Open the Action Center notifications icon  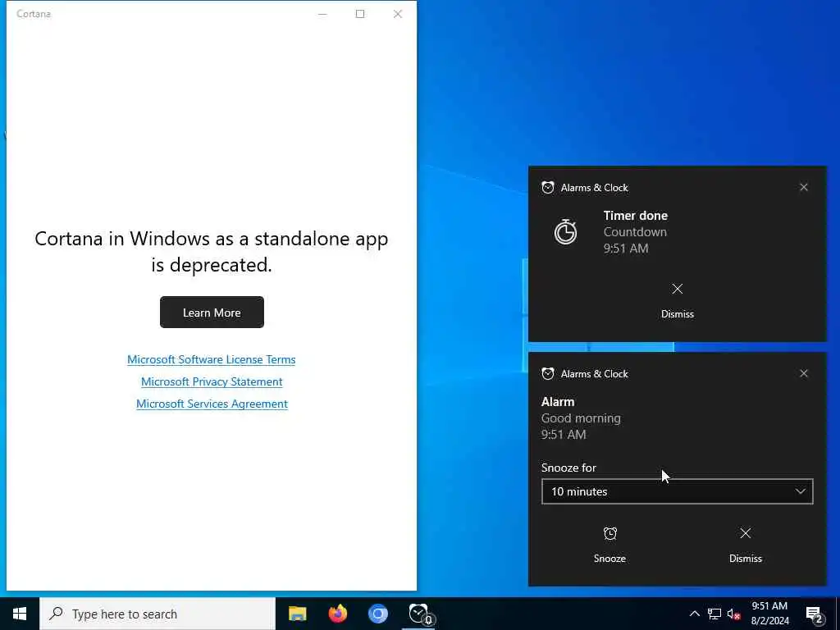point(815,614)
